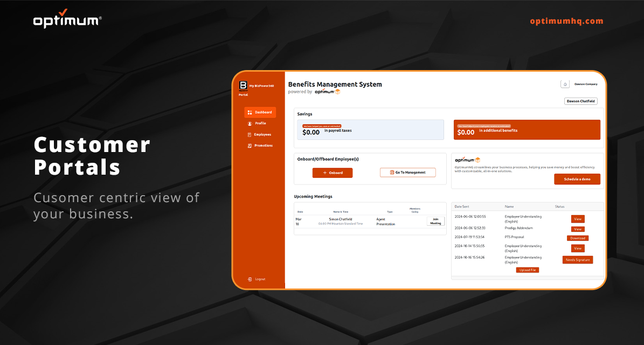Image resolution: width=644 pixels, height=345 pixels.
Task: Click the Upload File button
Action: coord(528,270)
